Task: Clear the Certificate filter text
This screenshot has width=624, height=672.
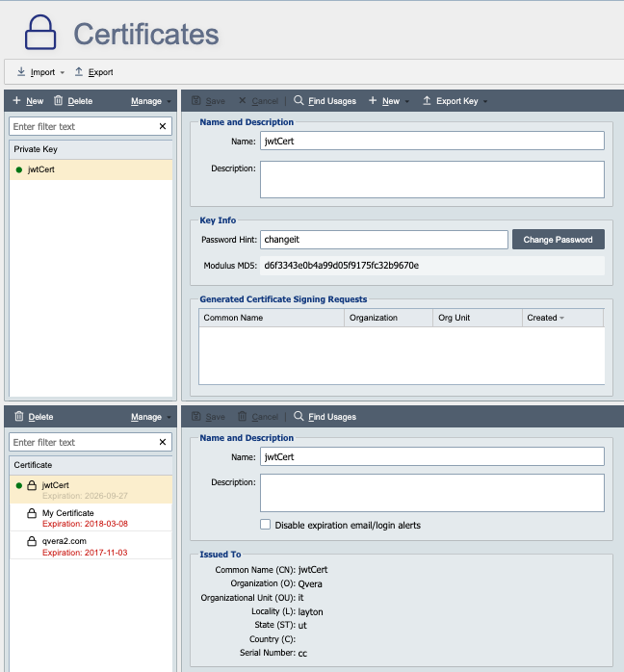Action: (x=163, y=442)
